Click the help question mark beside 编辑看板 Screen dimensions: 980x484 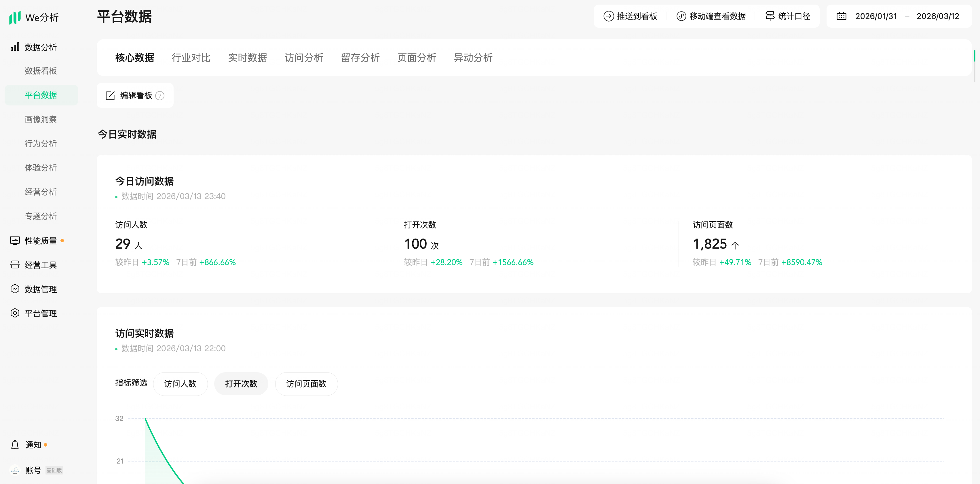[160, 96]
